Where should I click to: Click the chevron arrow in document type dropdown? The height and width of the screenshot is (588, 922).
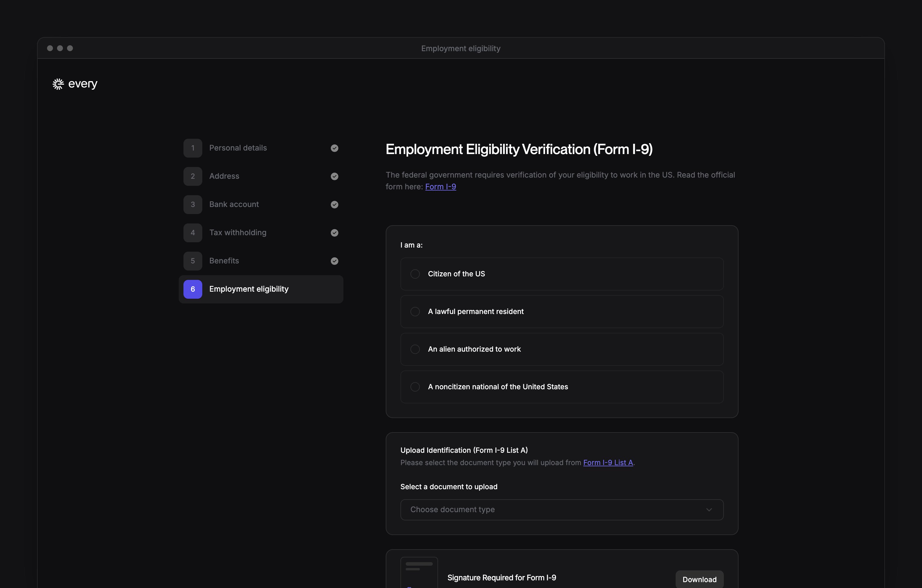(x=709, y=510)
